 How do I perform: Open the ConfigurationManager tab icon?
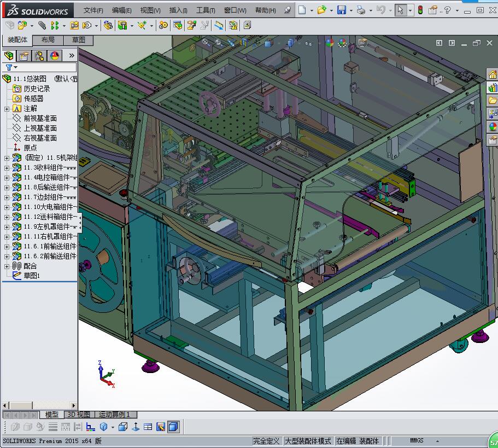click(39, 56)
